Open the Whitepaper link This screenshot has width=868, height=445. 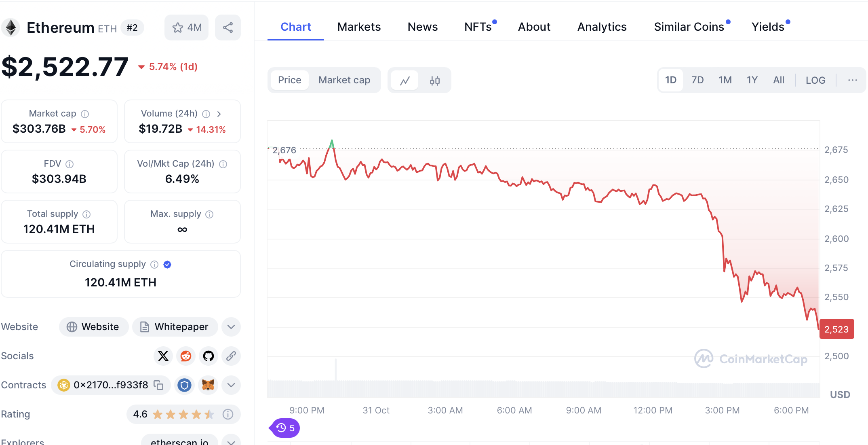(175, 327)
